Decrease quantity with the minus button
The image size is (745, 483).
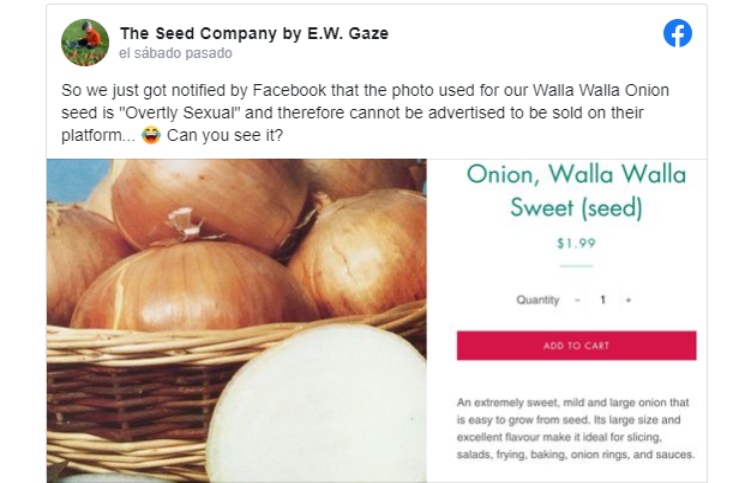[577, 300]
